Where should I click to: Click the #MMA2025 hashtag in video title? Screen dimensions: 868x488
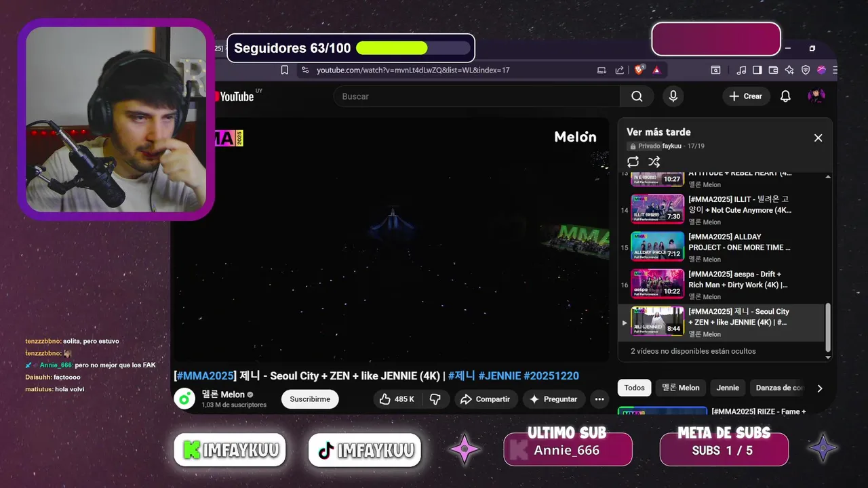tap(205, 375)
